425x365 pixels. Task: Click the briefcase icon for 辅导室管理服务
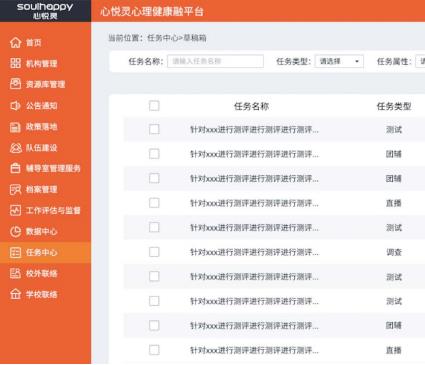pyautogui.click(x=16, y=168)
